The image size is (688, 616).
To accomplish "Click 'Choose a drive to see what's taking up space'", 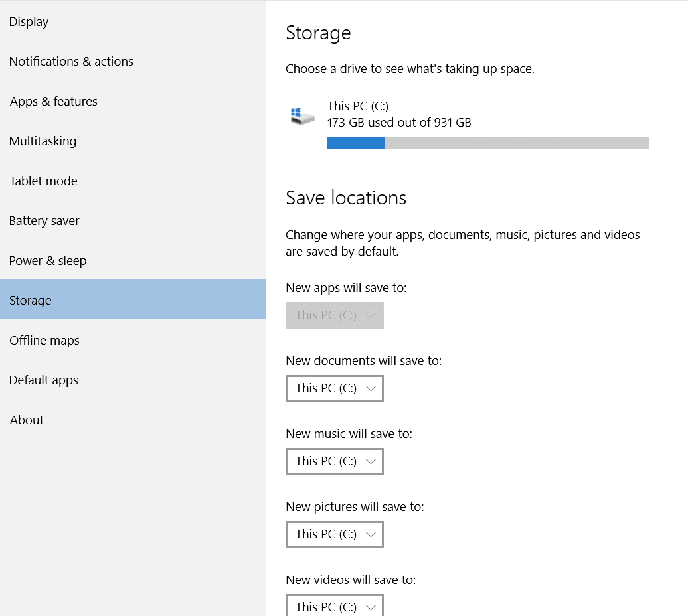I will pos(410,69).
